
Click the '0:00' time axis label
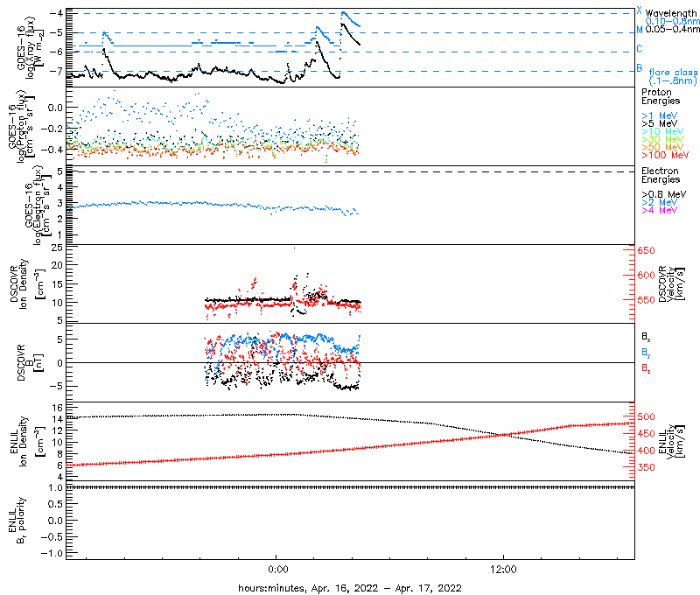pyautogui.click(x=277, y=569)
